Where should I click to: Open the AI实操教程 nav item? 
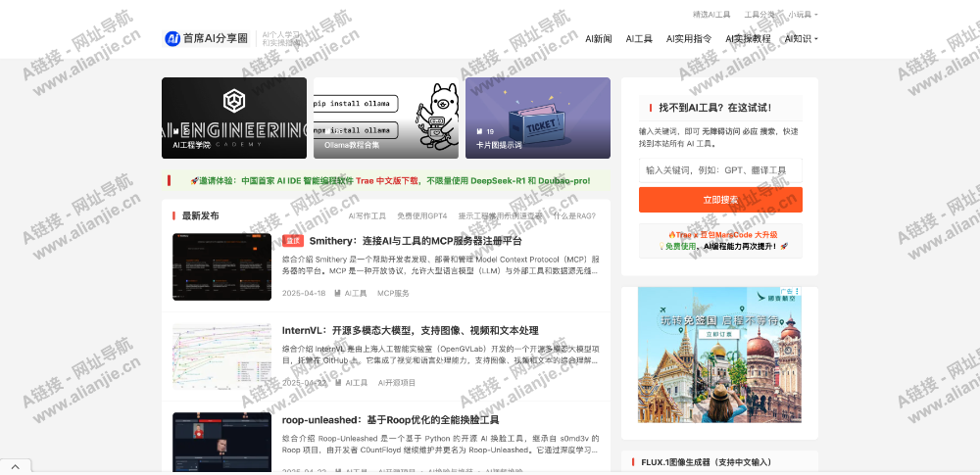click(x=748, y=39)
